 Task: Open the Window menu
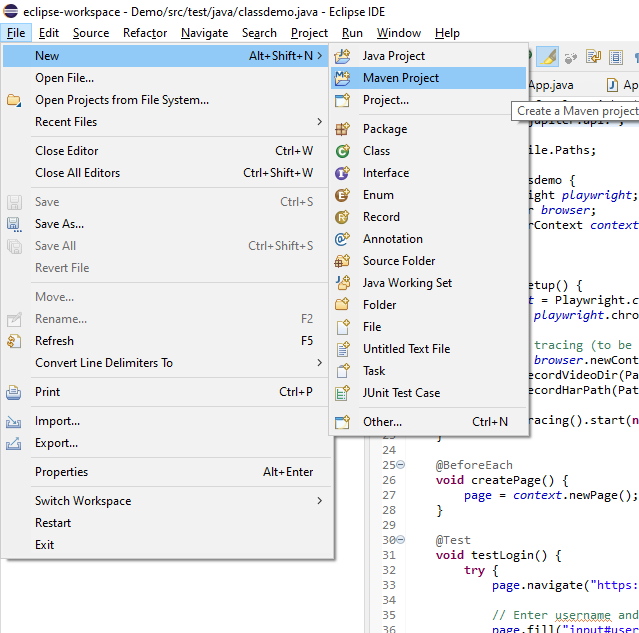coord(399,33)
